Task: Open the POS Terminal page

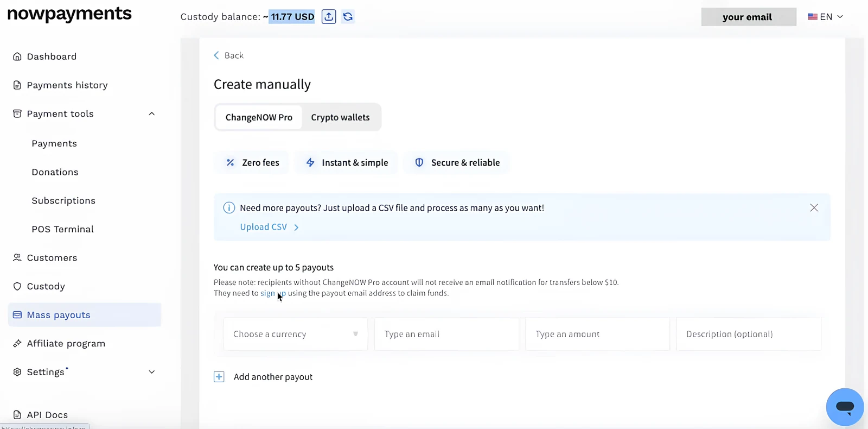Action: [x=62, y=229]
